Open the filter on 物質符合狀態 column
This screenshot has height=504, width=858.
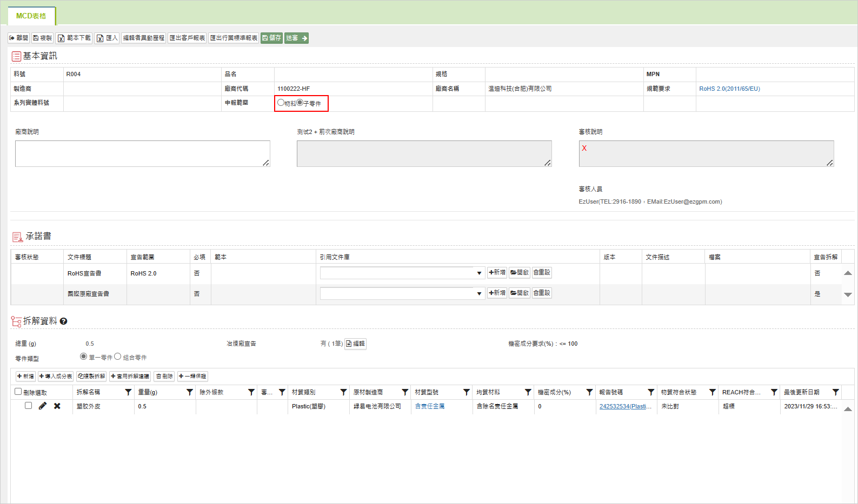coord(713,392)
